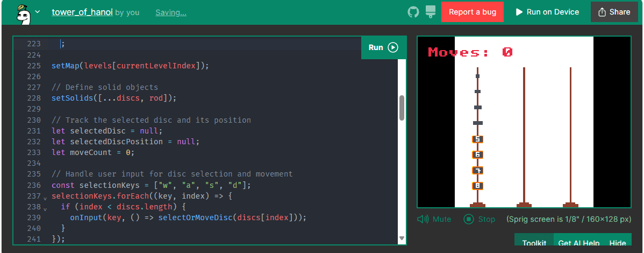Screen dimensions: 644x253
Task: Click Hide to collapse the help panel
Action: point(618,243)
